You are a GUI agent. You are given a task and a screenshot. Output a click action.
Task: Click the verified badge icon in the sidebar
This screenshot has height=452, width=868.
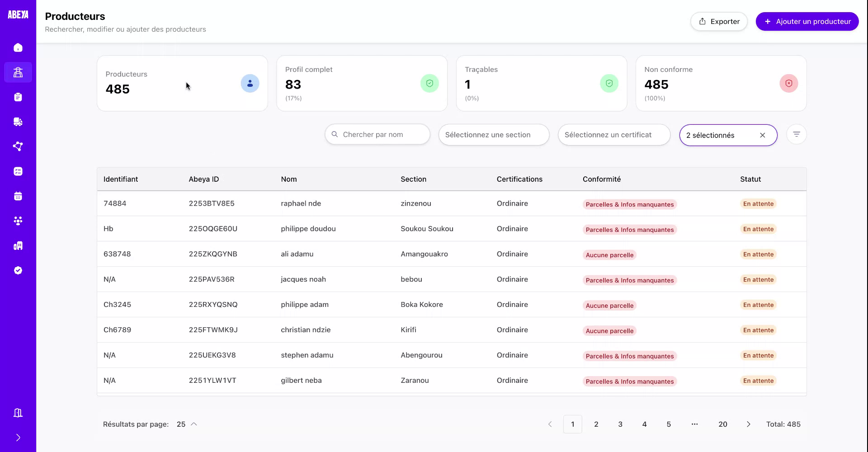coord(18,270)
